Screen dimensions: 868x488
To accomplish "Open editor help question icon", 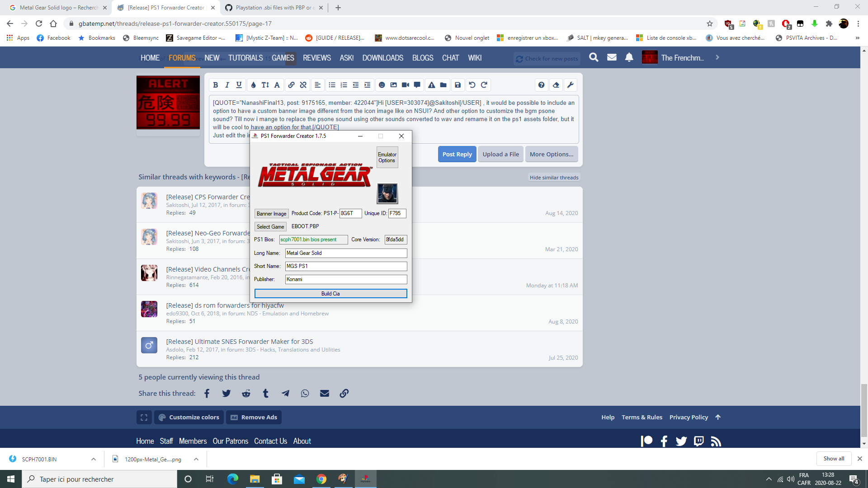I will coord(542,85).
